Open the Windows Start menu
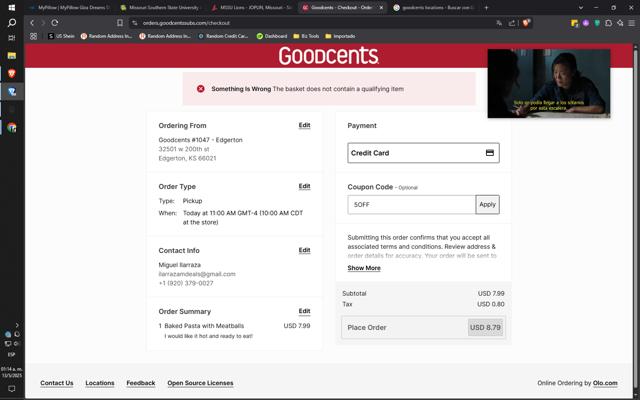 point(11,7)
